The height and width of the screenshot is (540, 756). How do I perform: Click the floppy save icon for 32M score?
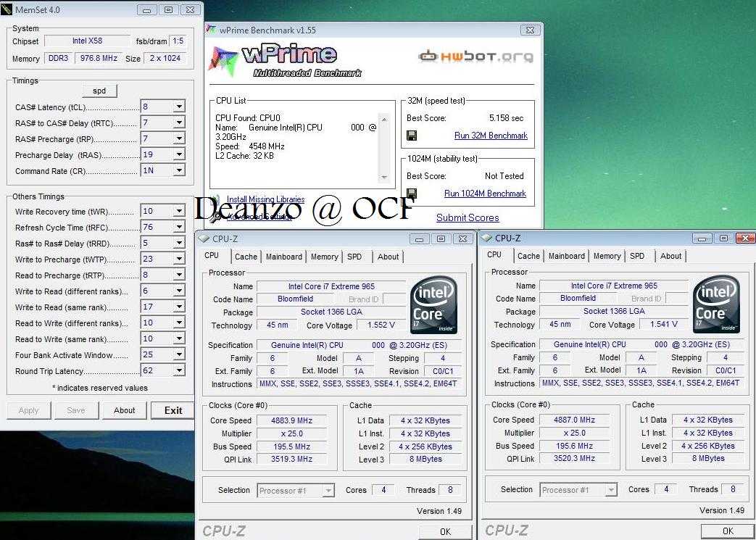[412, 136]
